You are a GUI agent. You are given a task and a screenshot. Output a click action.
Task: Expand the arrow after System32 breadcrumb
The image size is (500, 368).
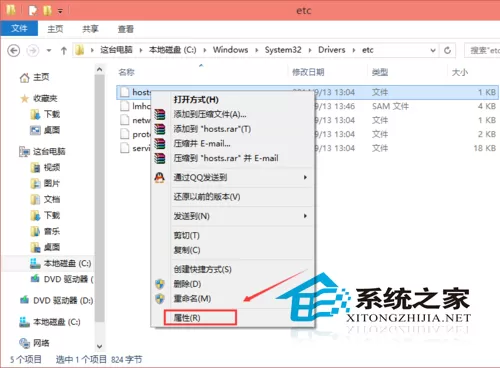310,50
